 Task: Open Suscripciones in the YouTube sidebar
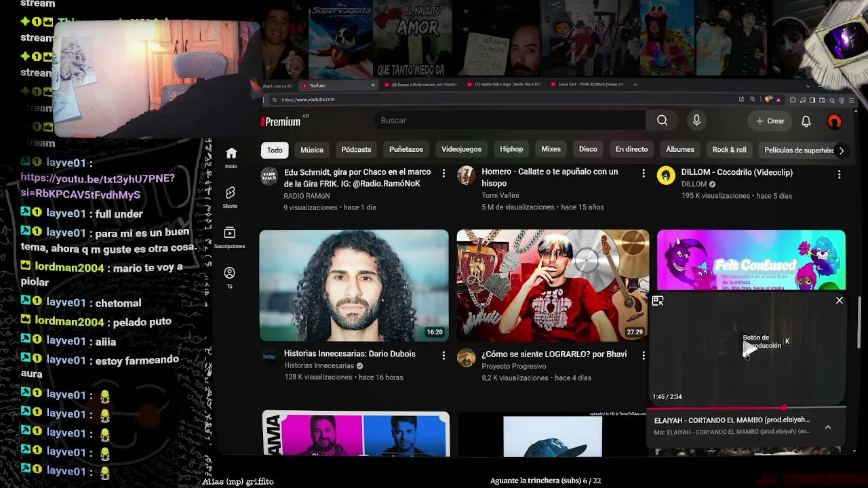(230, 237)
